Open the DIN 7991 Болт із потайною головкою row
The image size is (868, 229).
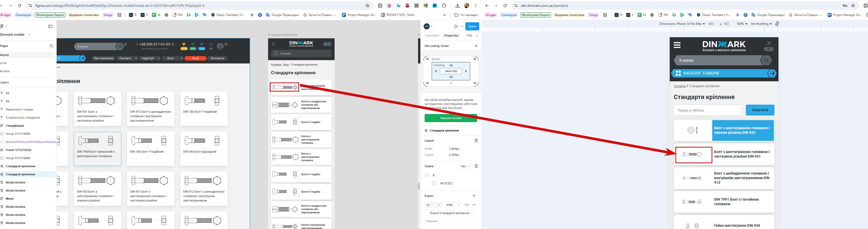tap(724, 202)
